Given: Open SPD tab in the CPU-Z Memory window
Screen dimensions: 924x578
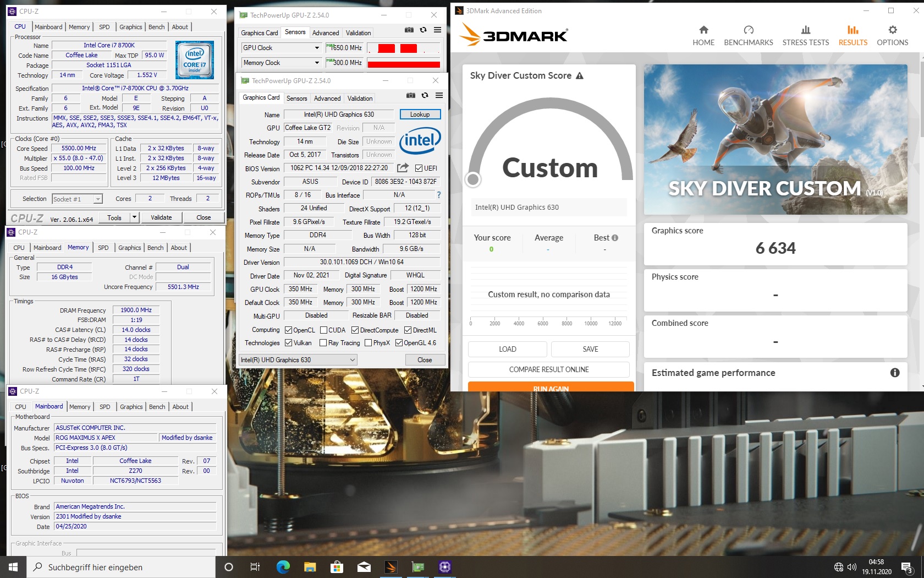Looking at the screenshot, I should coord(103,248).
